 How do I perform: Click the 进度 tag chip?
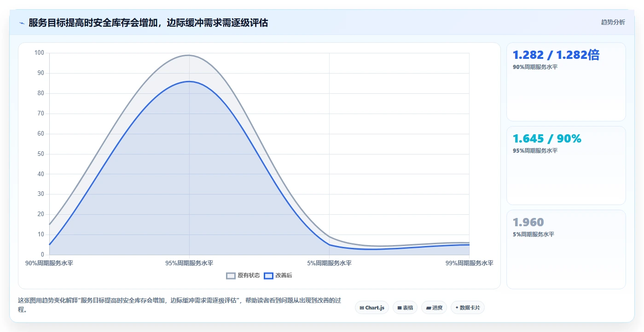click(x=434, y=308)
